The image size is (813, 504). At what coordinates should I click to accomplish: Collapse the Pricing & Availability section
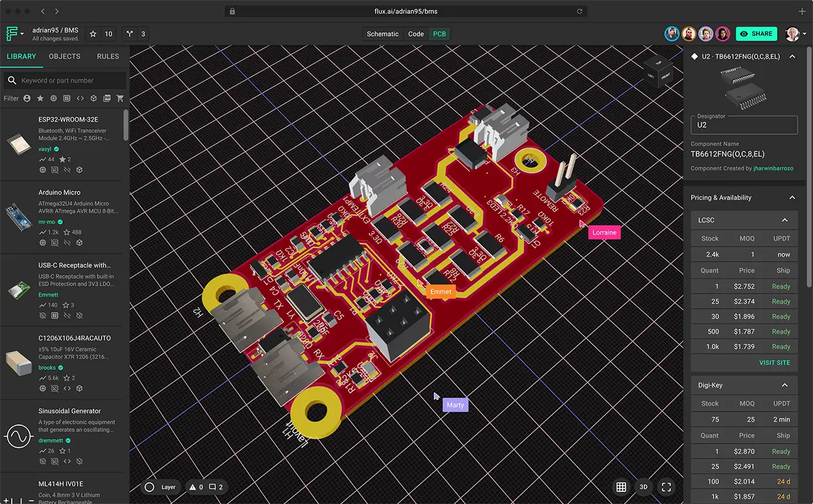pos(792,197)
